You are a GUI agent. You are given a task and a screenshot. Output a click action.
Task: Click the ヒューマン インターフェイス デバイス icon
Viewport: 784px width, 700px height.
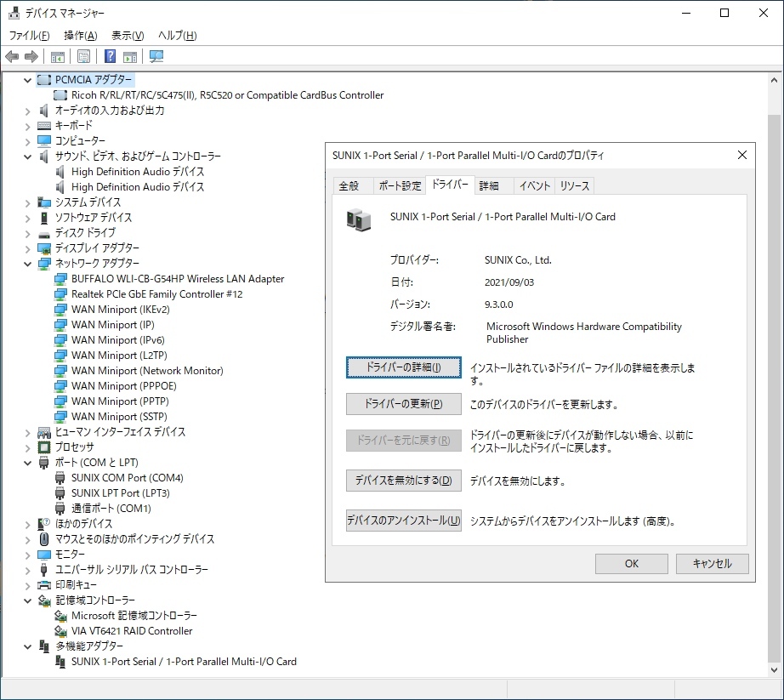(44, 432)
